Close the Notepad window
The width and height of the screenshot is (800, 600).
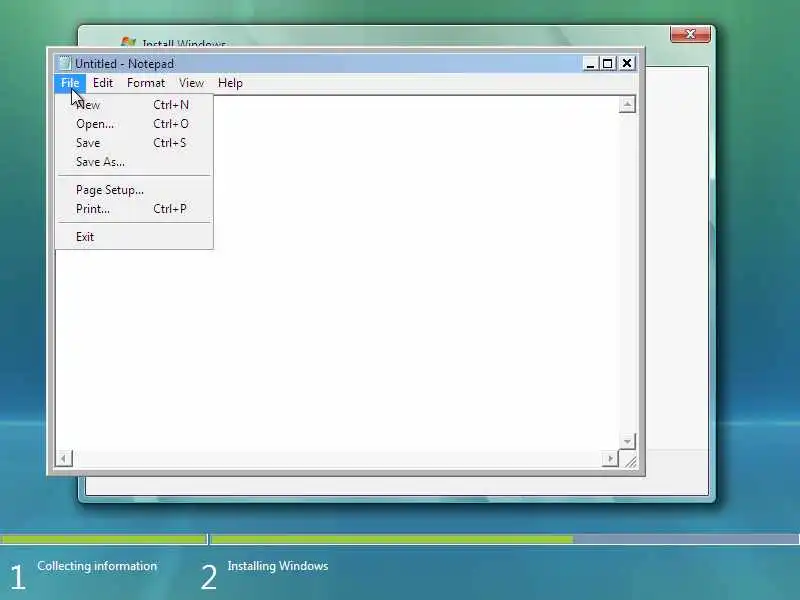coord(627,63)
